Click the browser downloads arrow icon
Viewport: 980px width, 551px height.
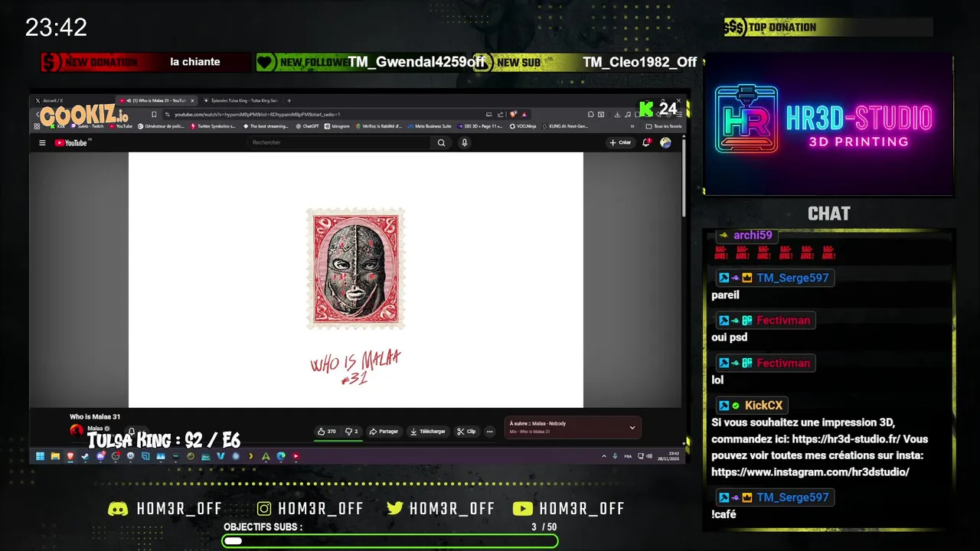click(617, 115)
